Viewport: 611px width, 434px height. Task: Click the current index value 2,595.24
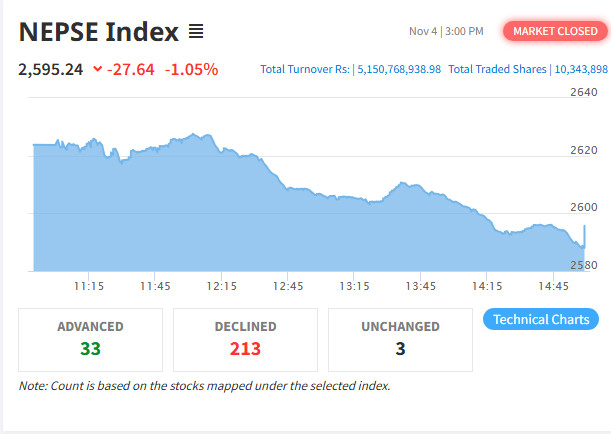click(49, 69)
